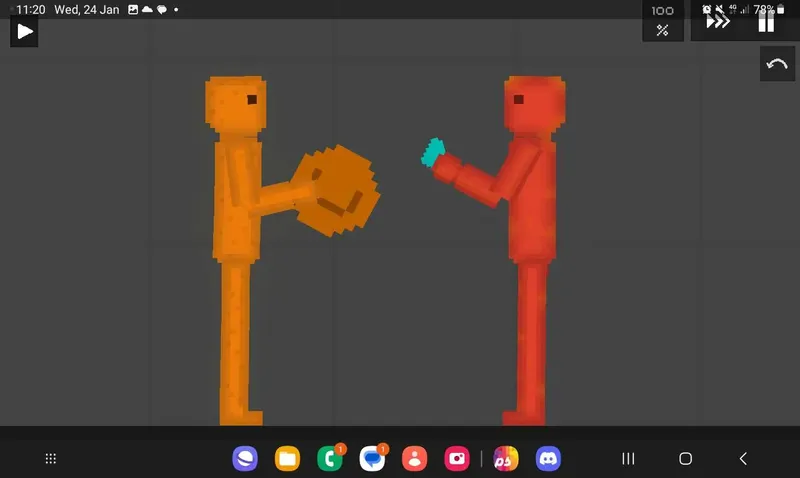Open the yellow My Files app
Viewport: 800px width, 478px height.
click(x=288, y=458)
